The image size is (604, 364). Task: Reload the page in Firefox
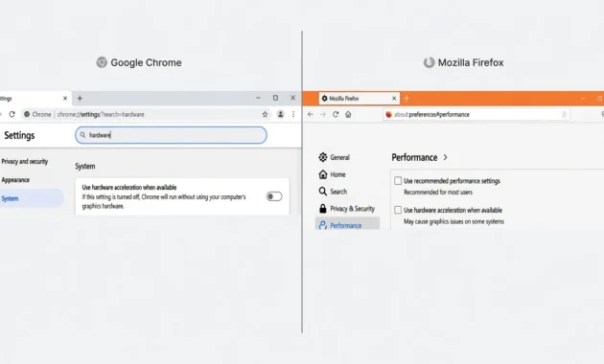[336, 114]
